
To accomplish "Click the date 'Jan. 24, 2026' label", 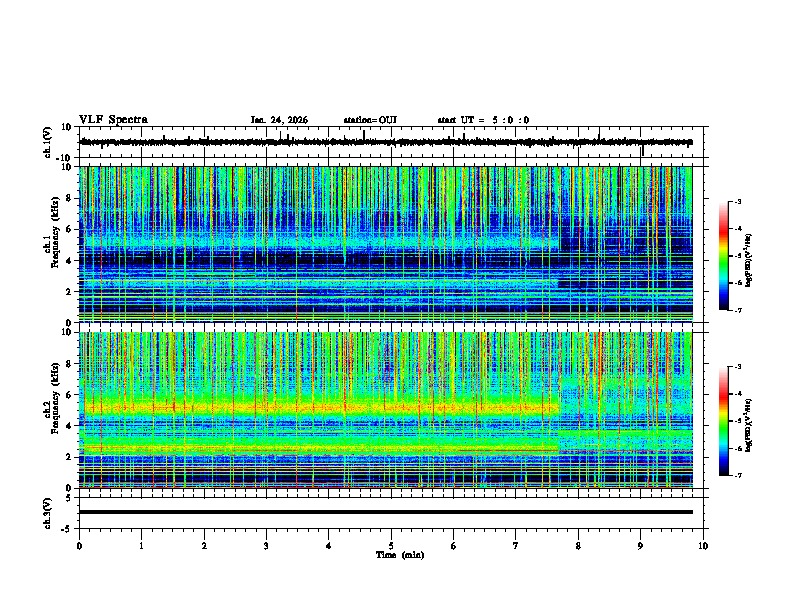I will coord(279,120).
